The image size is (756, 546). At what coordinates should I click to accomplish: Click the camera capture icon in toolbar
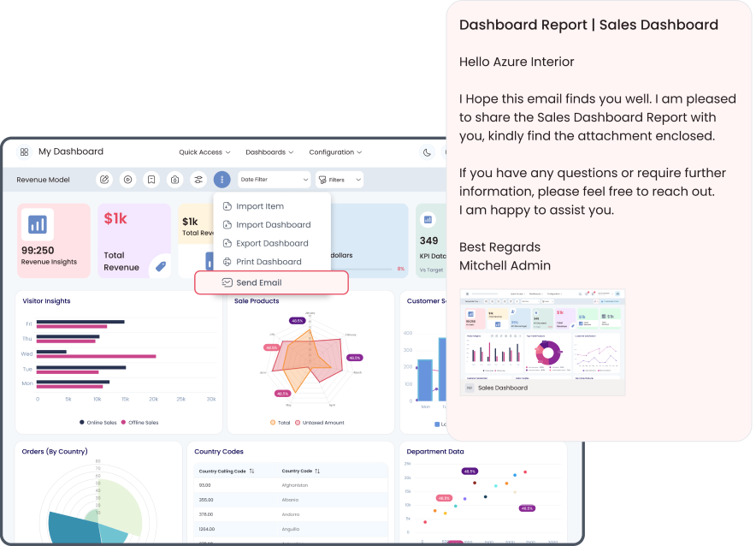tap(174, 180)
